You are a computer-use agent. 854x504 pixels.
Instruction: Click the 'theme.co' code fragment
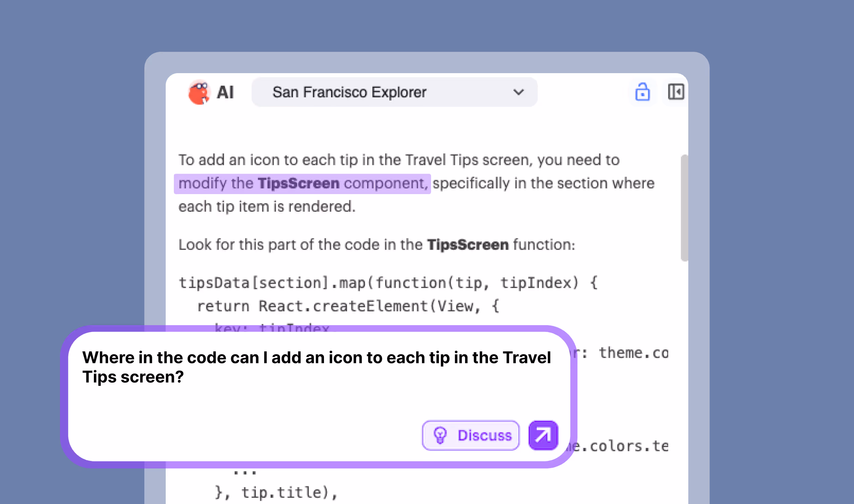(633, 353)
